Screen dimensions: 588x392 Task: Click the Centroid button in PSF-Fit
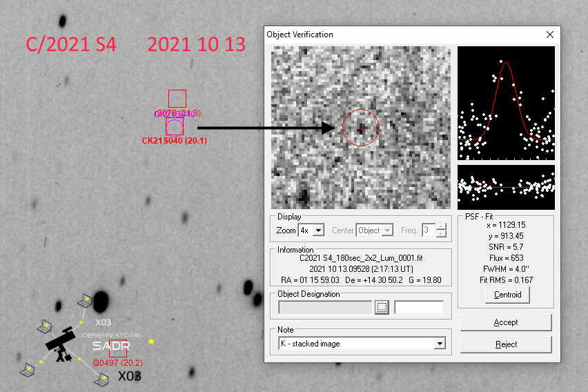pos(507,295)
